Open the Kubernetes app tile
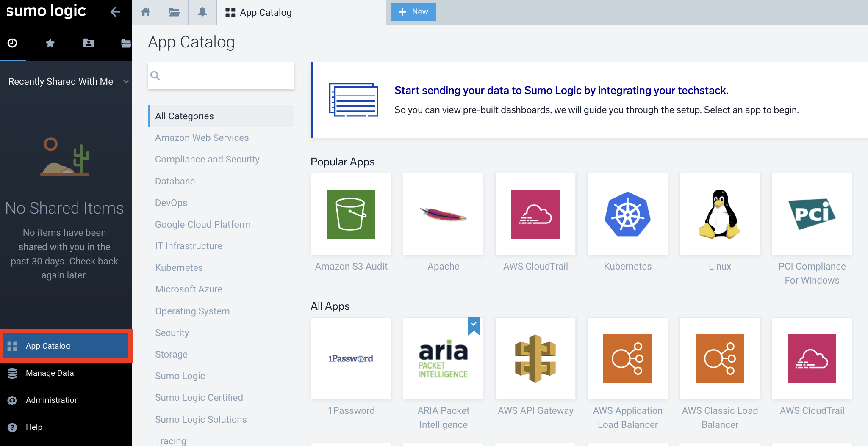Image resolution: width=868 pixels, height=446 pixels. [627, 214]
